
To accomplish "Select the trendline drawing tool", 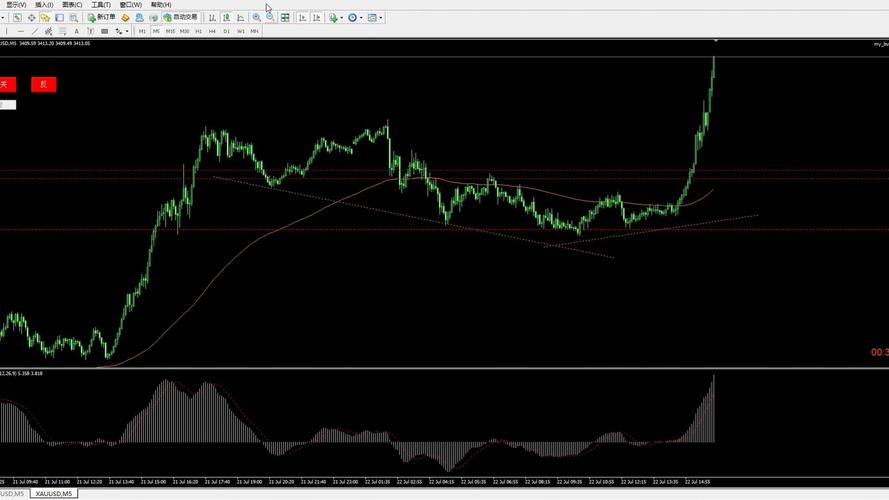I will [35, 31].
